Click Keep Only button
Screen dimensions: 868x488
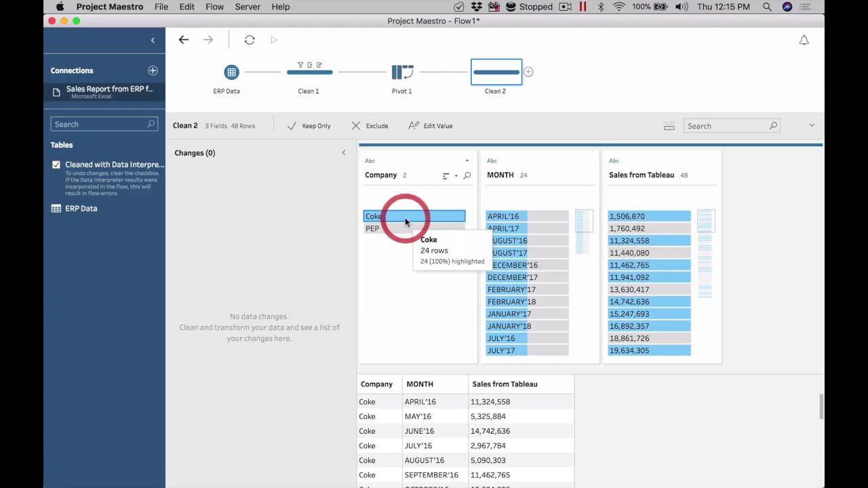[x=309, y=126]
